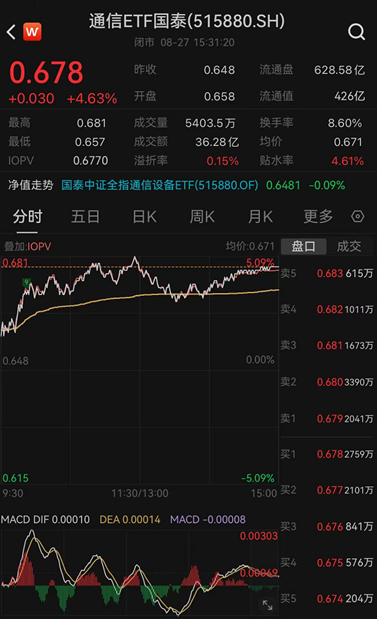This screenshot has height=619, width=377.
Task: Switch to the 分时 tab
Action: pos(28,217)
